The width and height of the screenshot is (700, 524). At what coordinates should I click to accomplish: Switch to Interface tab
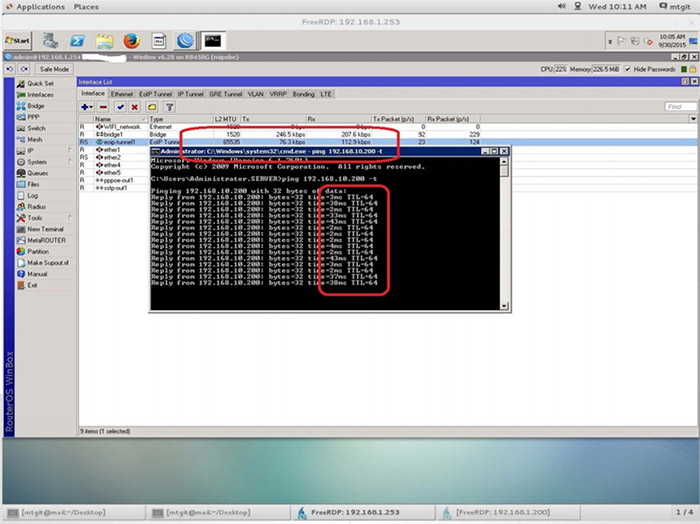click(x=93, y=93)
